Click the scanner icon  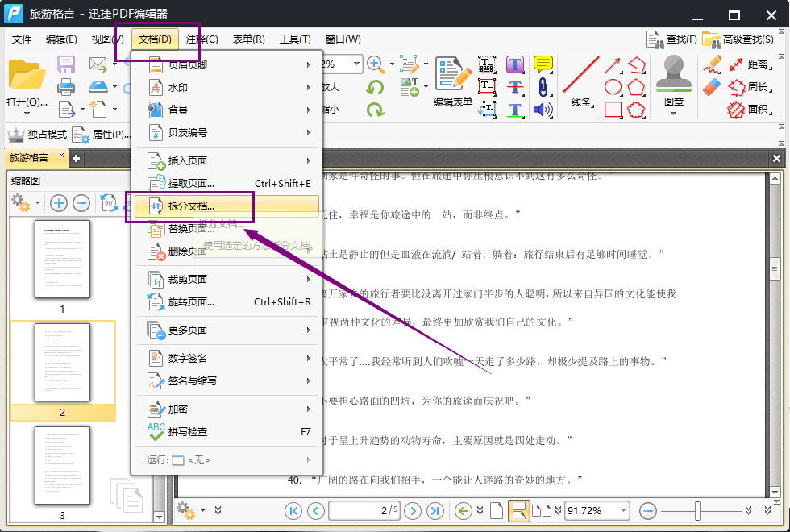98,87
